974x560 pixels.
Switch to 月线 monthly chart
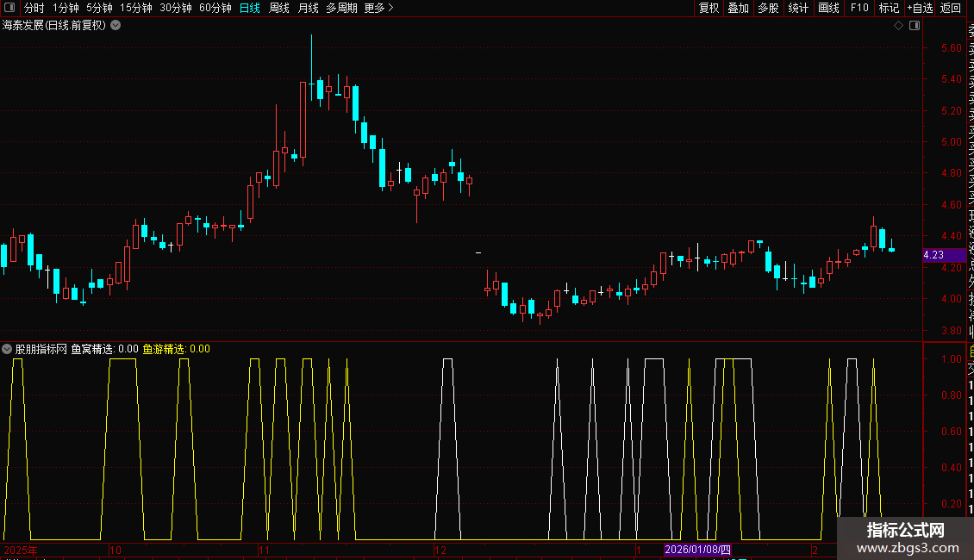tap(309, 8)
